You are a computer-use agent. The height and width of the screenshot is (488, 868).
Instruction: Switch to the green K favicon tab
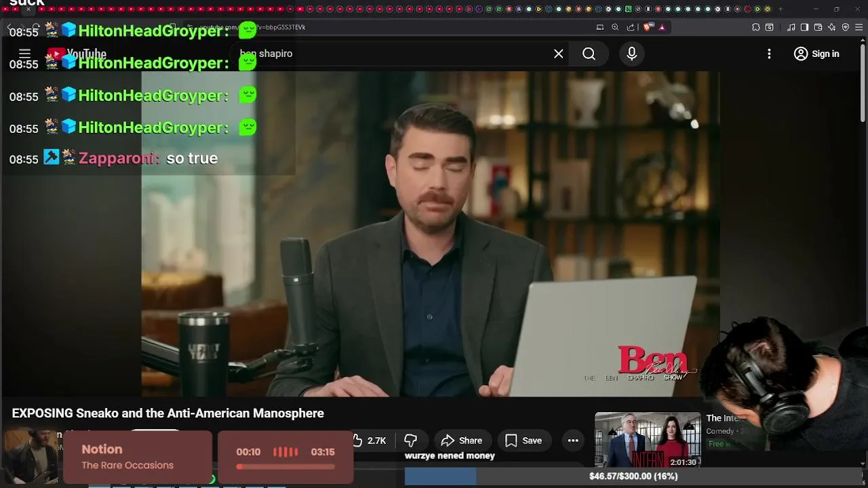pos(629,9)
